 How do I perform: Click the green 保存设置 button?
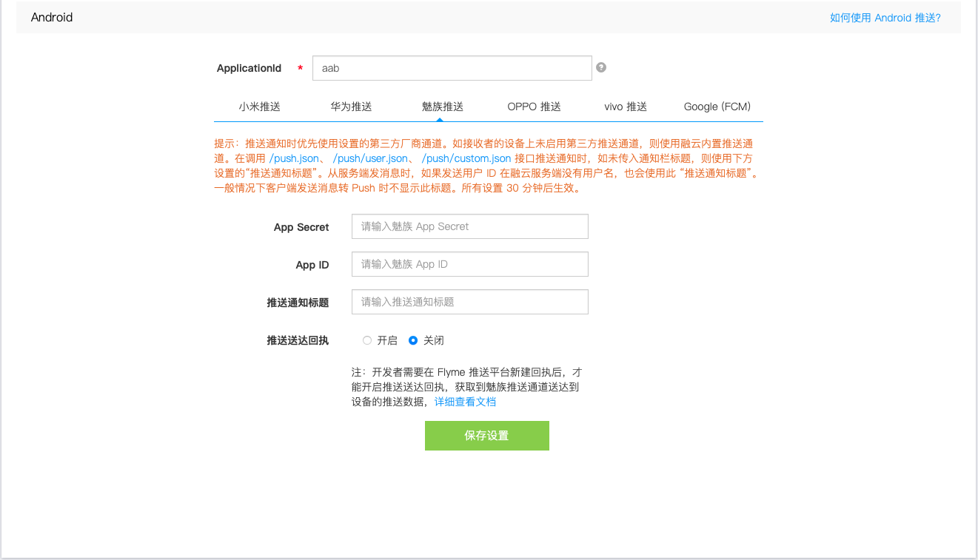pyautogui.click(x=487, y=436)
